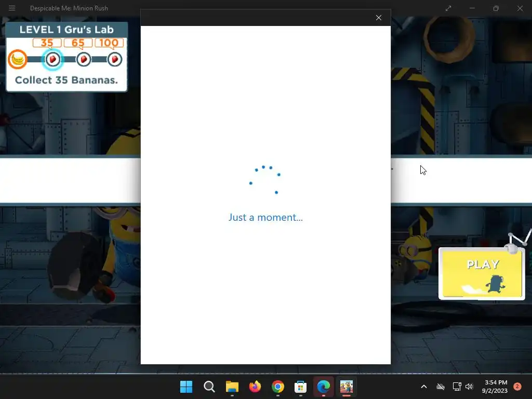Open Microsoft Store from the taskbar
The height and width of the screenshot is (399, 532).
[x=301, y=387]
